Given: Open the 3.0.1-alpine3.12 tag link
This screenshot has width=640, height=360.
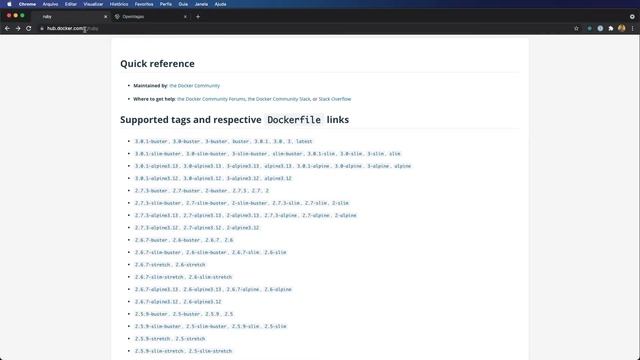Looking at the screenshot, I should [156, 178].
